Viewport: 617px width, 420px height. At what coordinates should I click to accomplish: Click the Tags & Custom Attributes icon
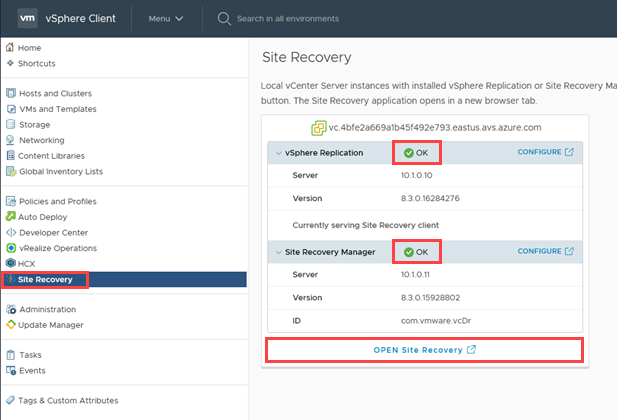[10, 400]
